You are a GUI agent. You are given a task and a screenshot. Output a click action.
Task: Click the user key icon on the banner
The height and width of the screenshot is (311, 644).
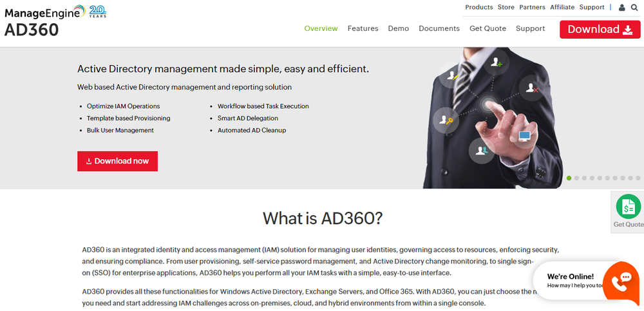[446, 120]
